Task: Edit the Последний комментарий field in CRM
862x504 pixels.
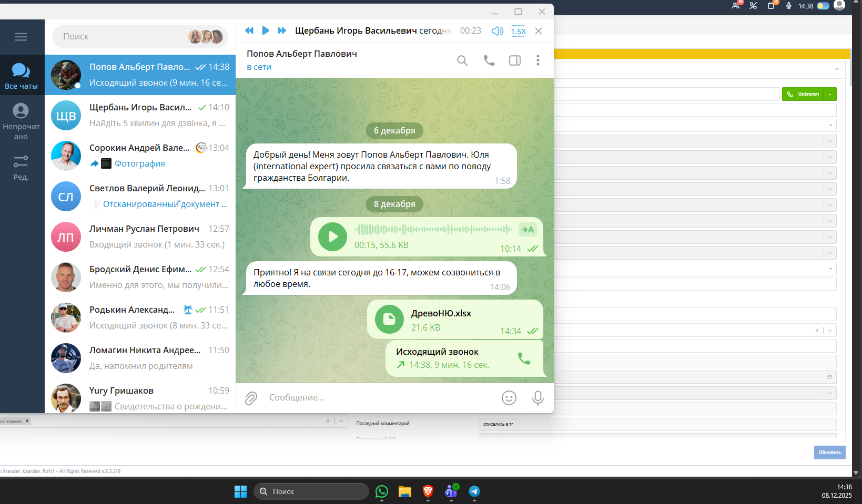Action: 657,424
